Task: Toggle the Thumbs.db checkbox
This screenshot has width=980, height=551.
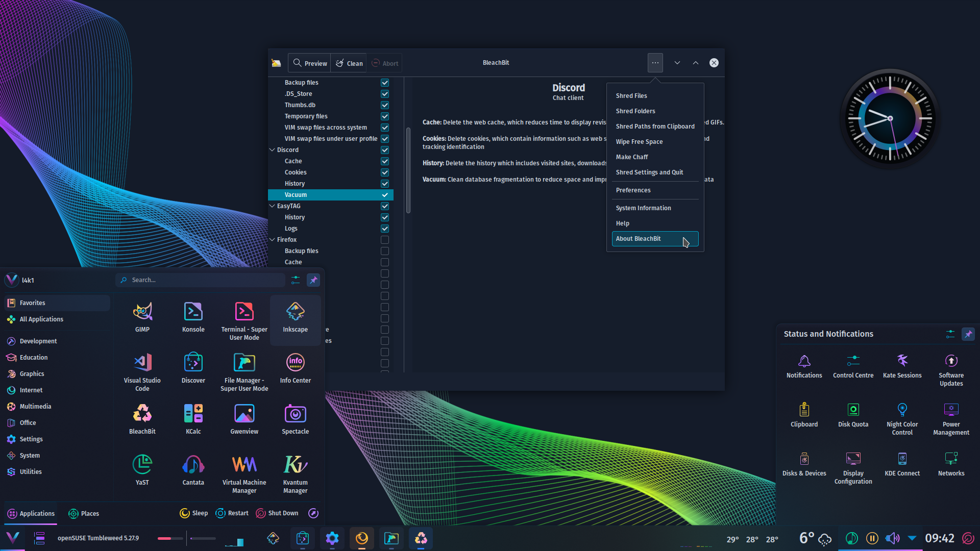Action: point(385,105)
